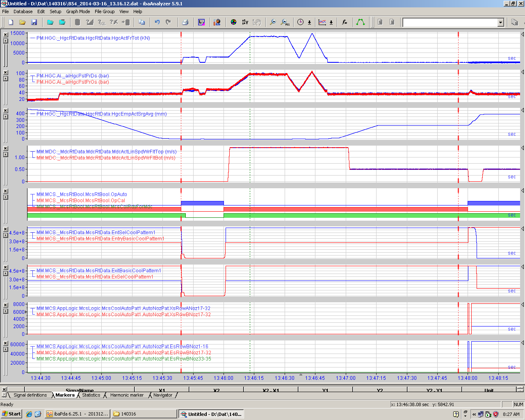
Task: Open an analysis file with folder icon
Action: pos(23,22)
